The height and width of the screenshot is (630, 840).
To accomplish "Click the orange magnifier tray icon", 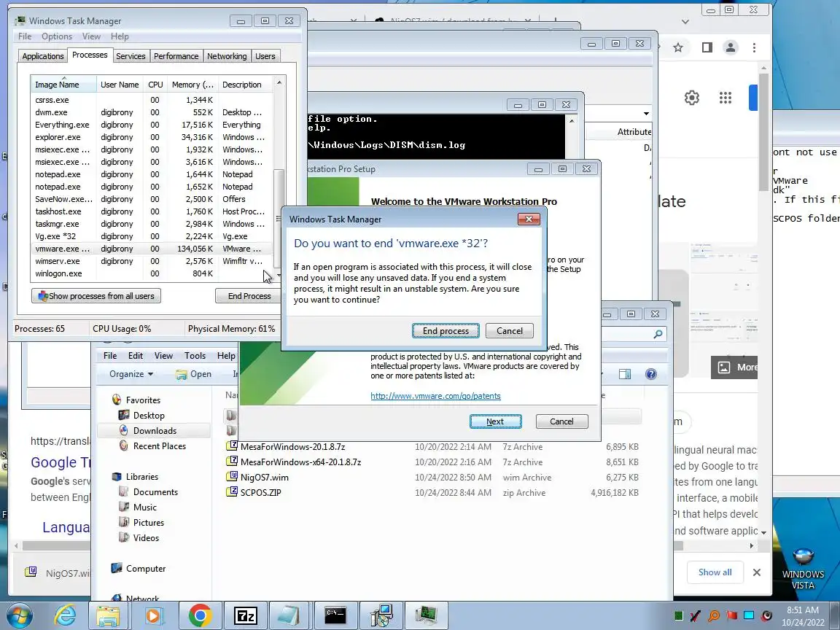I will coord(714,615).
